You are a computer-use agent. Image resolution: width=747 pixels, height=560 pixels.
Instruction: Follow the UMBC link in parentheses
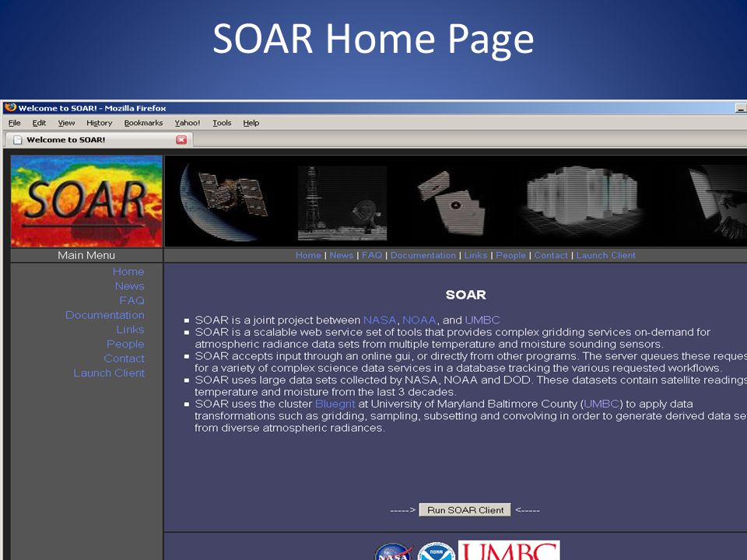click(x=601, y=404)
